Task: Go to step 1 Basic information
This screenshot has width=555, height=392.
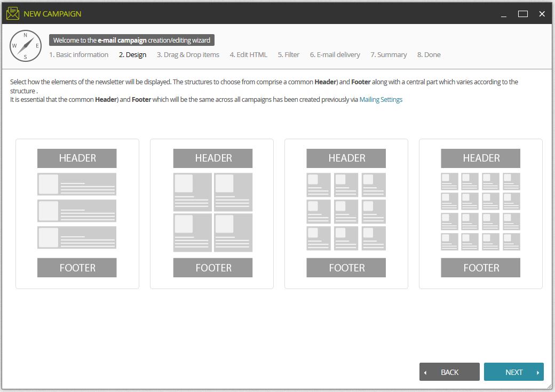Action: [78, 55]
